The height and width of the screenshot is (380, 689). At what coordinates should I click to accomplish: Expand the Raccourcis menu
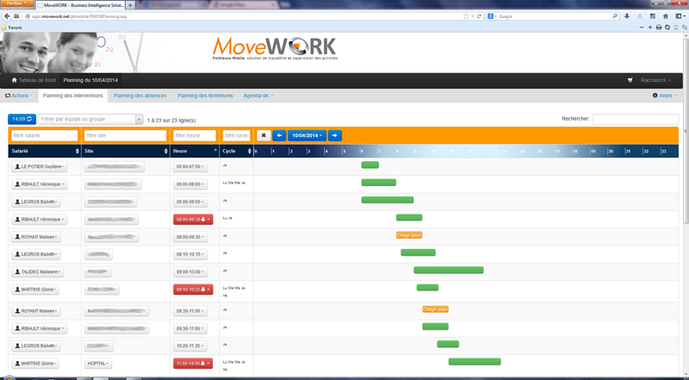656,80
